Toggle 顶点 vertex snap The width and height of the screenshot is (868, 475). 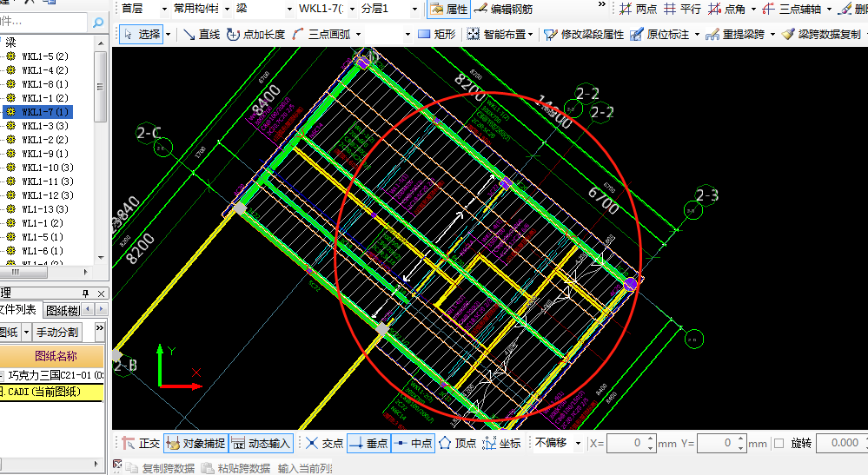(x=457, y=444)
